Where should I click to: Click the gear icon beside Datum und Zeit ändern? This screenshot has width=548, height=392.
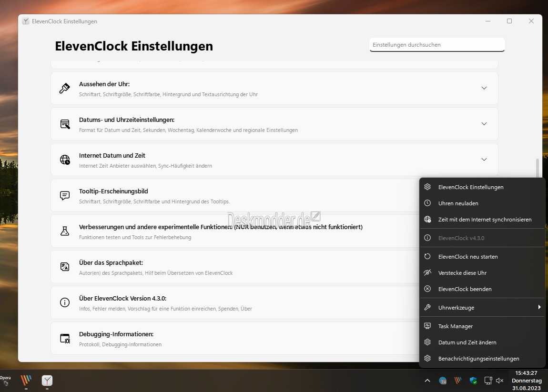(x=427, y=342)
